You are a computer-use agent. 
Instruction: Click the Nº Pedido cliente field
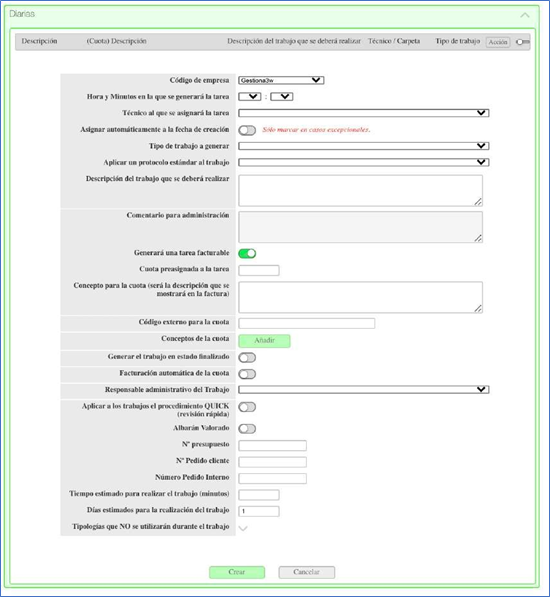pos(272,461)
